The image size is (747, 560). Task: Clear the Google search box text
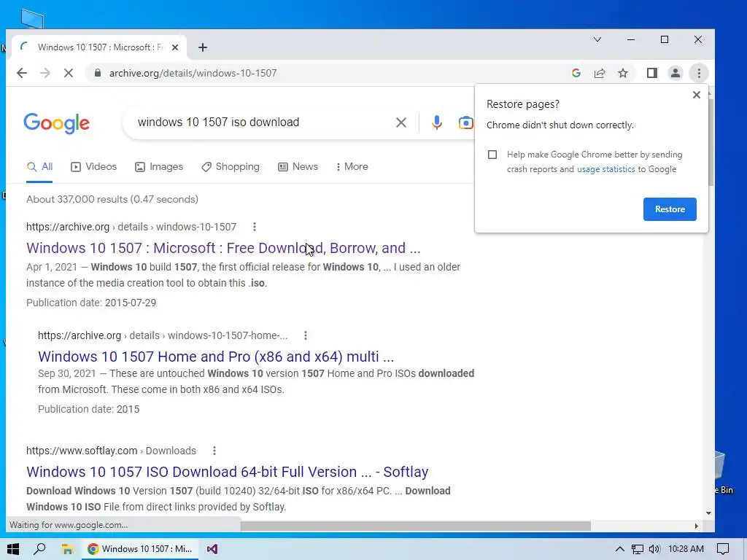(x=401, y=122)
